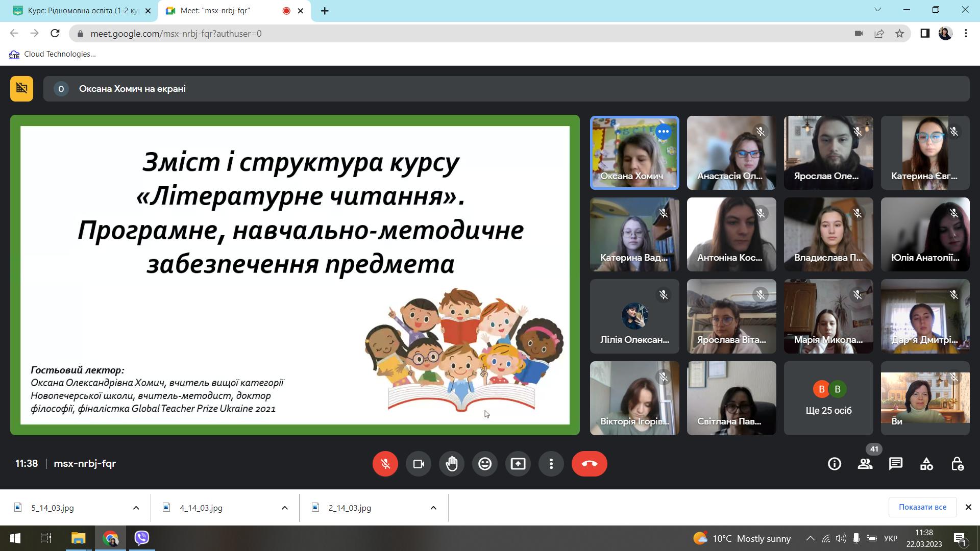Show the participants list
The image size is (980, 551).
click(x=865, y=464)
